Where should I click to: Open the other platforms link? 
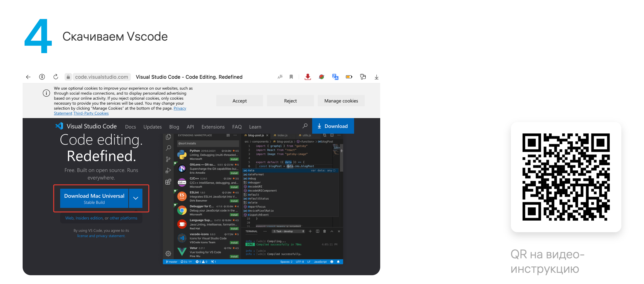[123, 218]
